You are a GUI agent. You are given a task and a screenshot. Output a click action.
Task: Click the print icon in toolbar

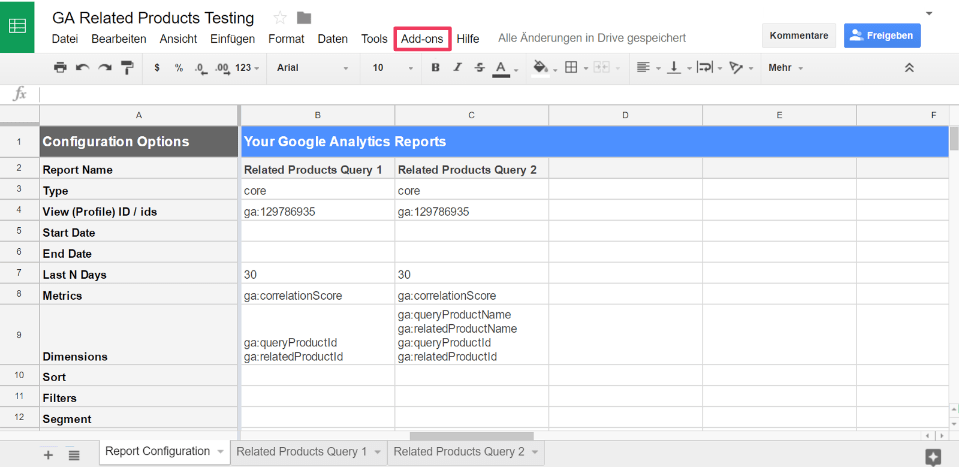click(60, 68)
